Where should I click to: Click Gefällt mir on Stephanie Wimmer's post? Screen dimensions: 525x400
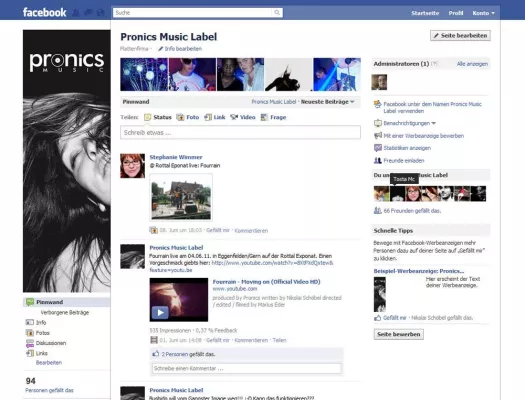(x=218, y=230)
